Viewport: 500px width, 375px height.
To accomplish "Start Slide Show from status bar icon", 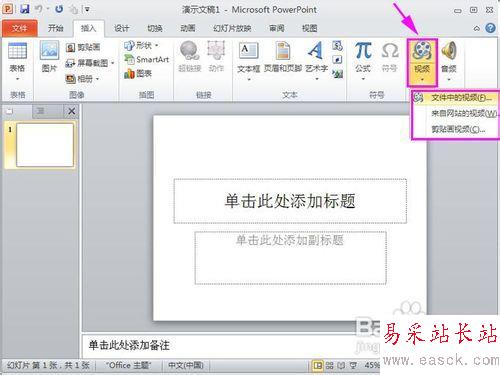I will 353,366.
